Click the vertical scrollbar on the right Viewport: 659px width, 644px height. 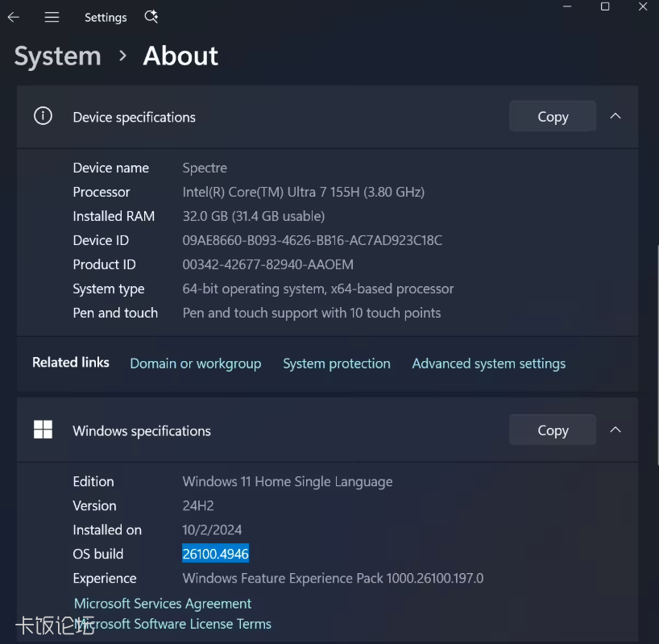pos(657,355)
